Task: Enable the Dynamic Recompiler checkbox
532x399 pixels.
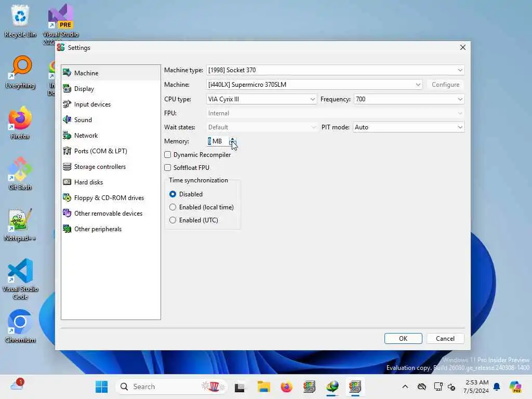Action: 168,155
